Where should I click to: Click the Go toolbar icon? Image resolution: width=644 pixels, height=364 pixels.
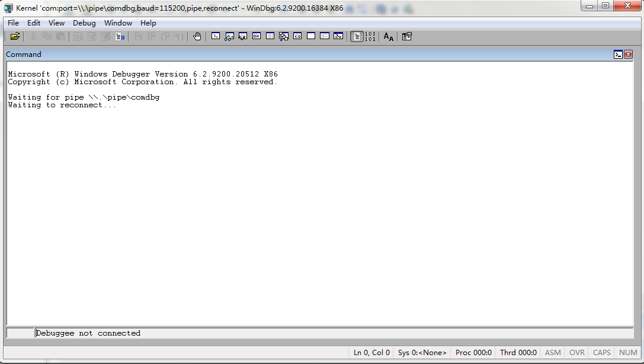point(78,37)
